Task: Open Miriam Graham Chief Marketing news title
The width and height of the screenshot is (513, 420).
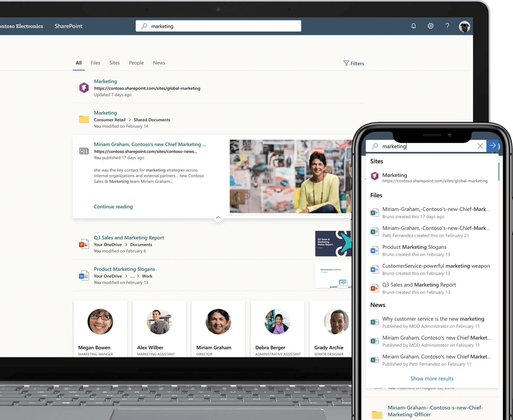Action: point(150,144)
